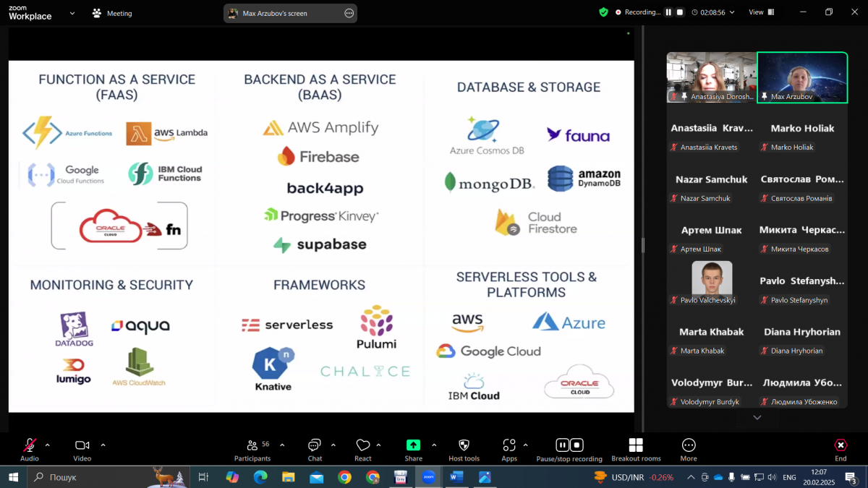868x488 pixels.
Task: Click the green Share screen icon
Action: point(413,445)
